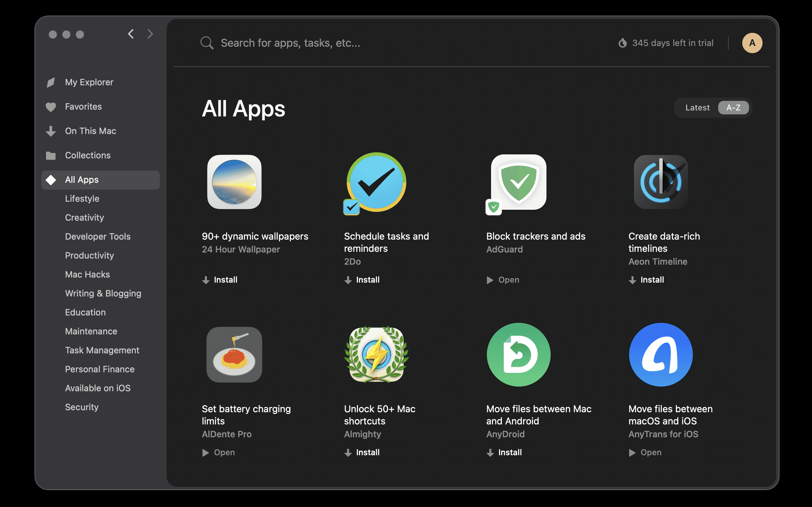The image size is (812, 507).
Task: Select the Security category
Action: [x=82, y=407]
